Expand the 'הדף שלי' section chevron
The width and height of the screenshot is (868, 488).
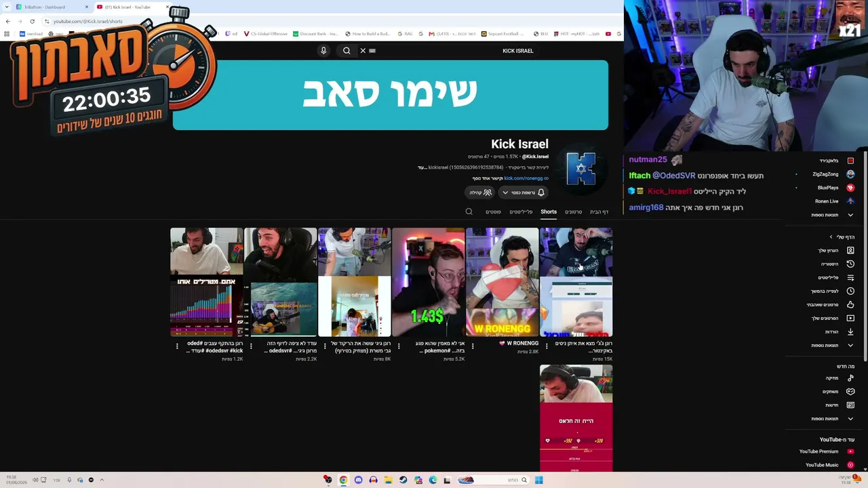click(x=831, y=237)
